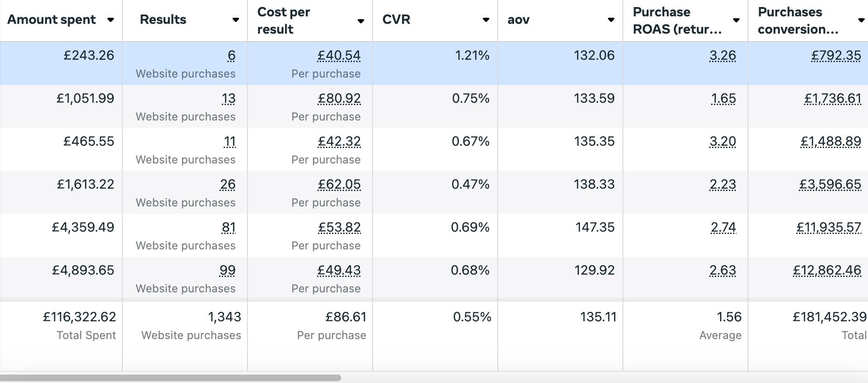
Task: Open the Amount spent column dropdown arrow
Action: pyautogui.click(x=111, y=20)
